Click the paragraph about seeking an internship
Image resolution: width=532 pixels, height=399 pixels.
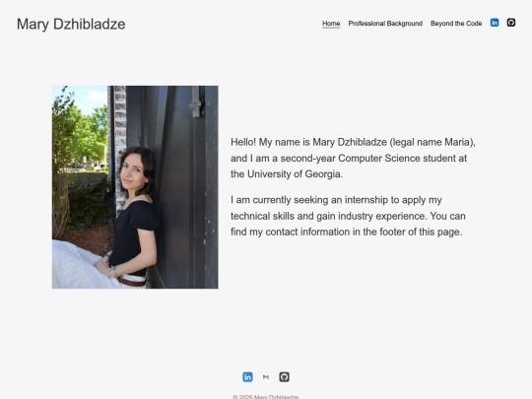tap(348, 216)
